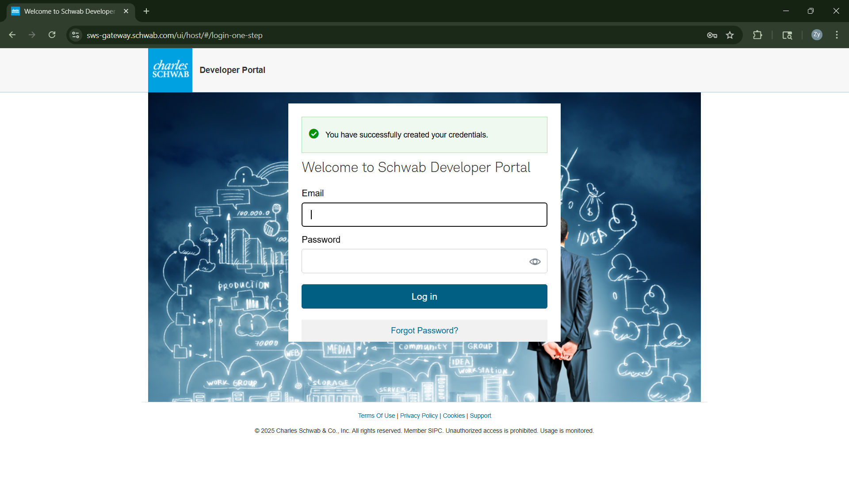
Task: Select the bookmark star icon
Action: pos(730,35)
